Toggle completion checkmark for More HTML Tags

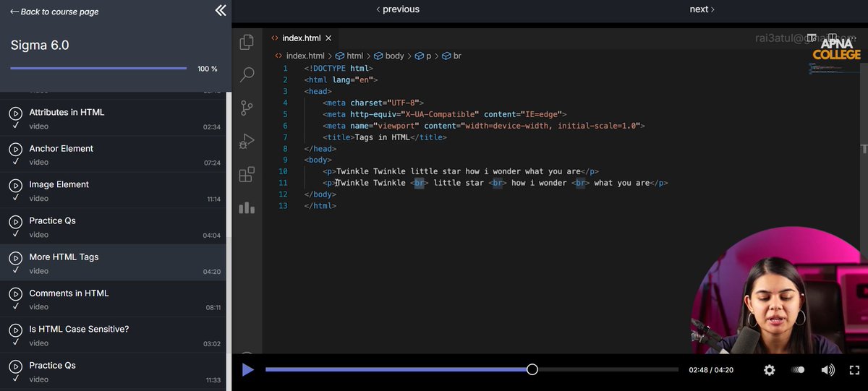coord(15,270)
